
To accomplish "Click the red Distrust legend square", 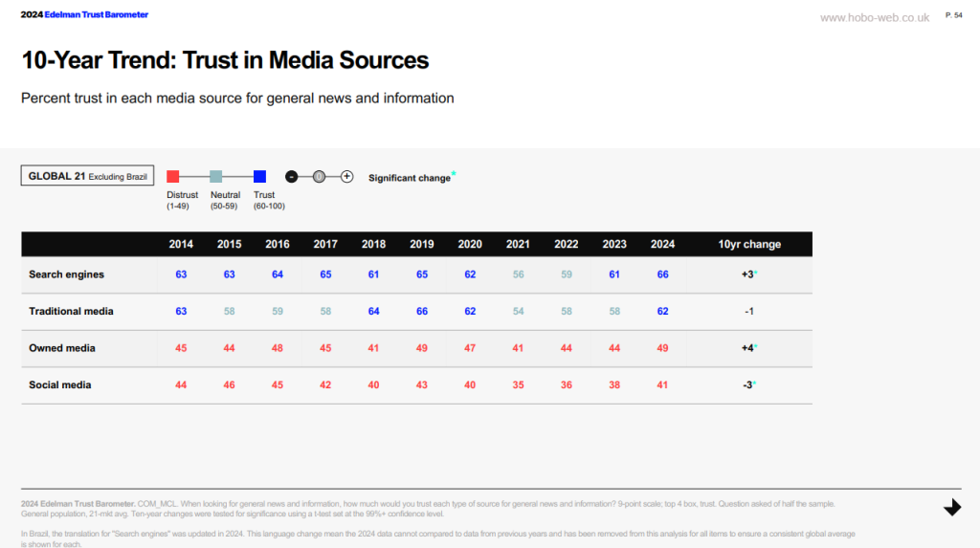I will click(x=173, y=176).
